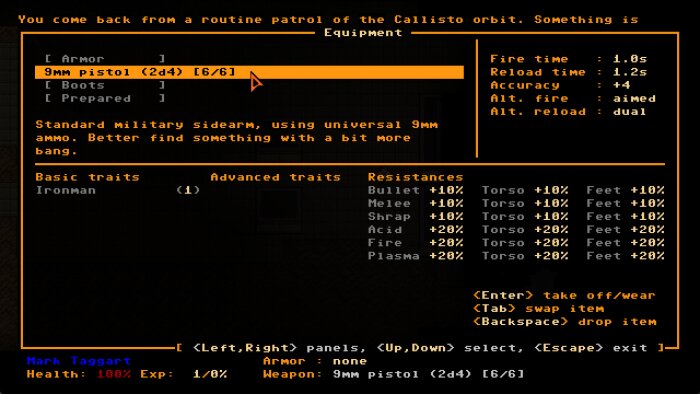The width and height of the screenshot is (700, 394).
Task: Click the Alt. reload dual line
Action: pyautogui.click(x=568, y=112)
